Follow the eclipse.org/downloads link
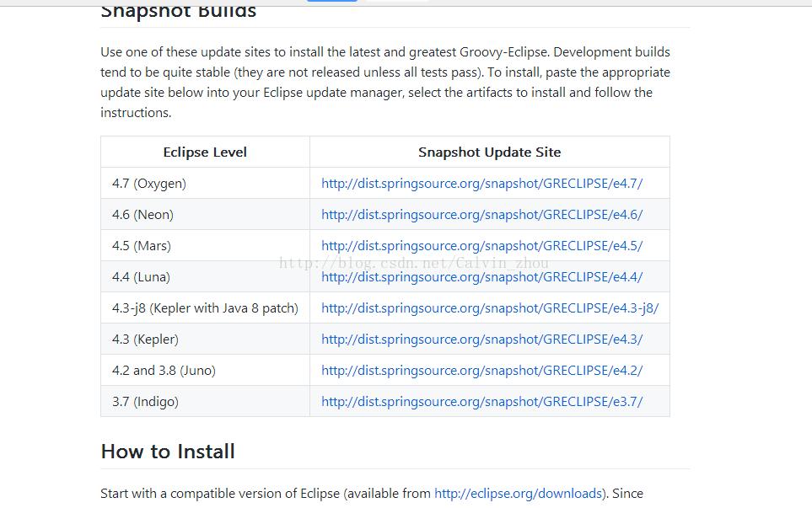This screenshot has height=508, width=812. pyautogui.click(x=518, y=494)
